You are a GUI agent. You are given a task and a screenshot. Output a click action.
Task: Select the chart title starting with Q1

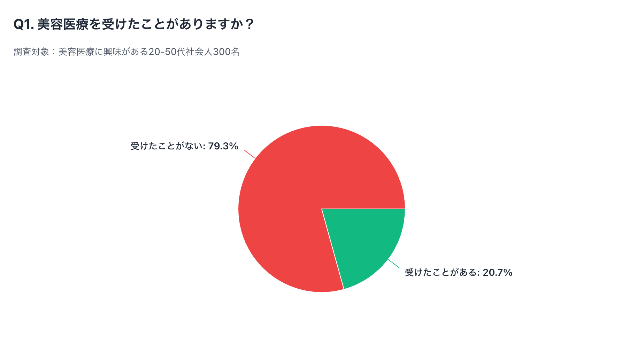134,24
